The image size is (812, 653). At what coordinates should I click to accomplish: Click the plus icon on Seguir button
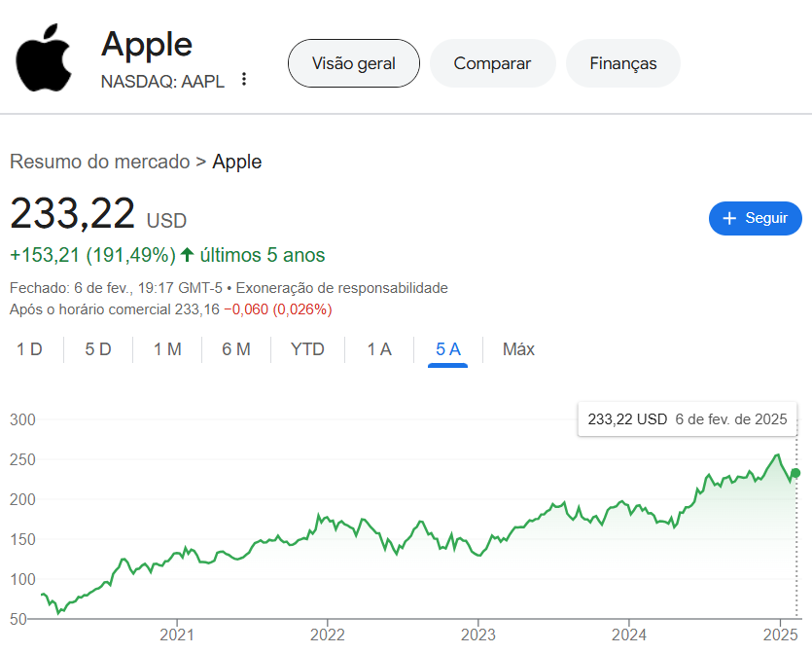pos(730,218)
